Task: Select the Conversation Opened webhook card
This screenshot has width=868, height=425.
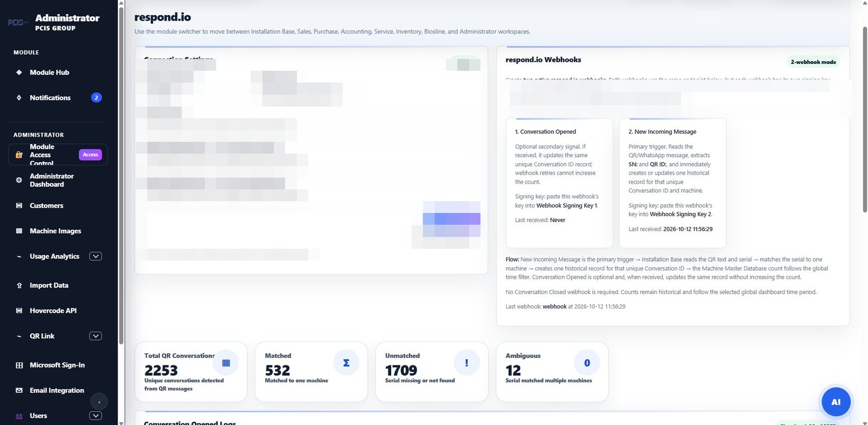Action: (559, 183)
